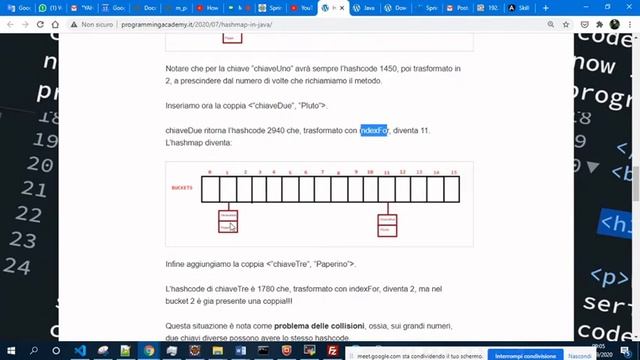Open FileZilla from taskbar

[333, 351]
